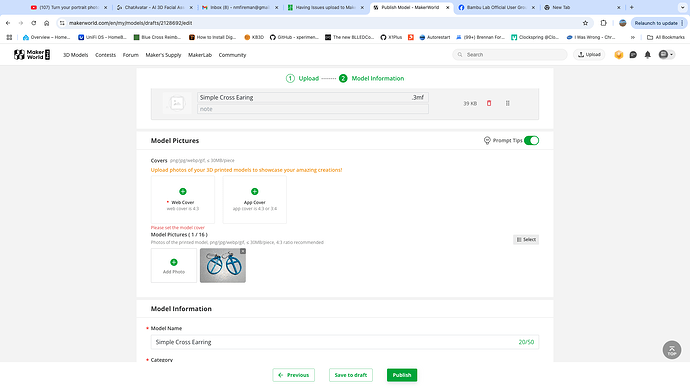Click browser back arrow
The width and height of the screenshot is (690, 388).
tap(8, 23)
